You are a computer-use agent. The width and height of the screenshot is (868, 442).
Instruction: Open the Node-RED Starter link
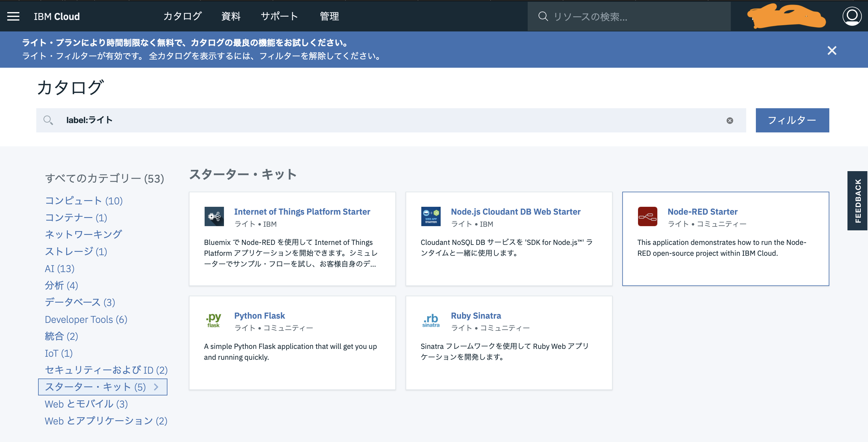(702, 211)
